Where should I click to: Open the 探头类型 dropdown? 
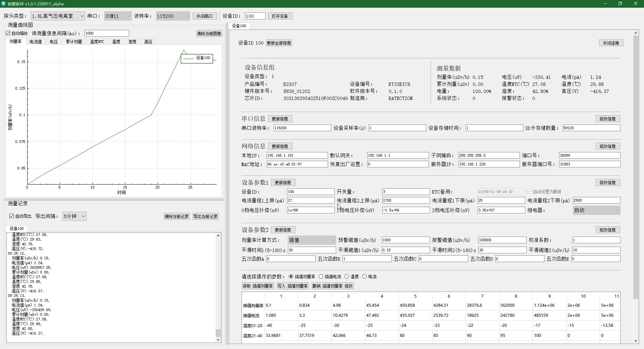pos(58,16)
